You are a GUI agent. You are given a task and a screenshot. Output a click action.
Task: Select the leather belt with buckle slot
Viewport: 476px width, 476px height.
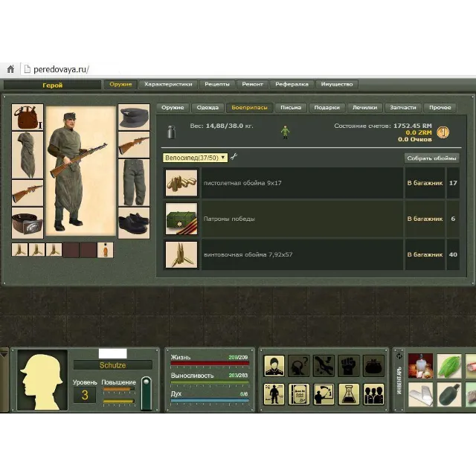point(28,223)
